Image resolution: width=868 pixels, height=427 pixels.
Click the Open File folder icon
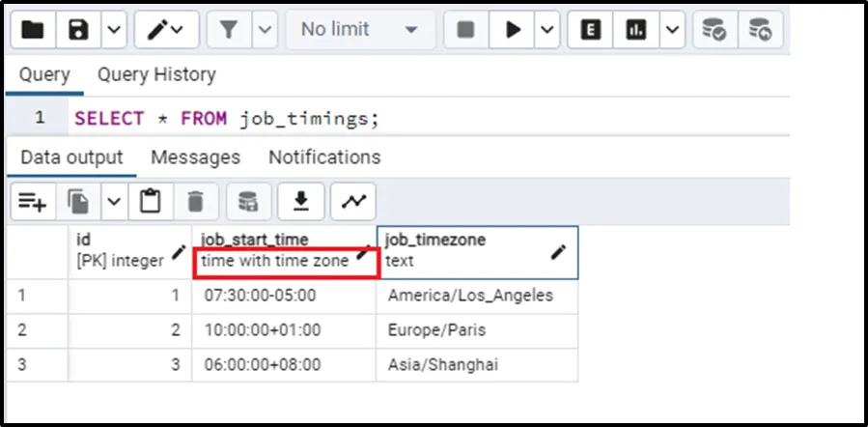click(33, 30)
